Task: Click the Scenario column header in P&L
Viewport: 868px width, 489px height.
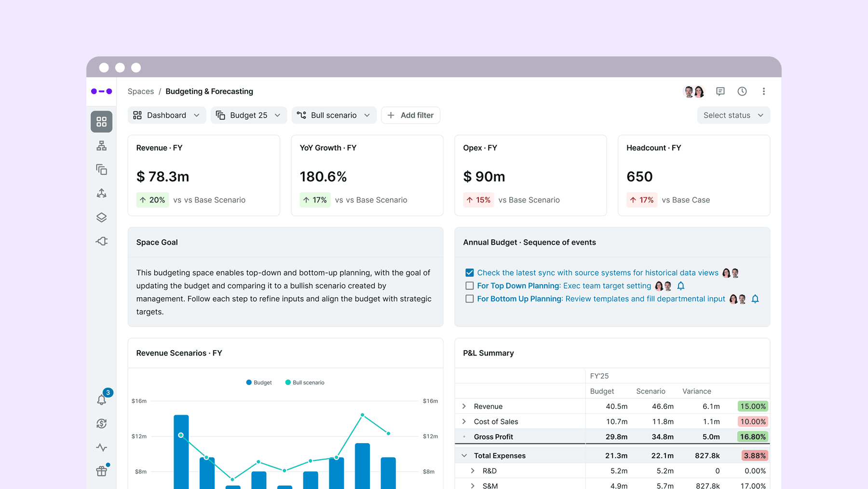Action: click(x=651, y=391)
